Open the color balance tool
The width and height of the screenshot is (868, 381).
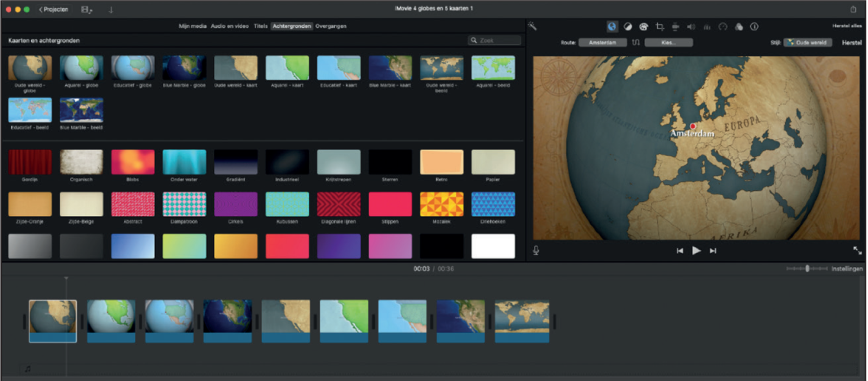coord(627,27)
